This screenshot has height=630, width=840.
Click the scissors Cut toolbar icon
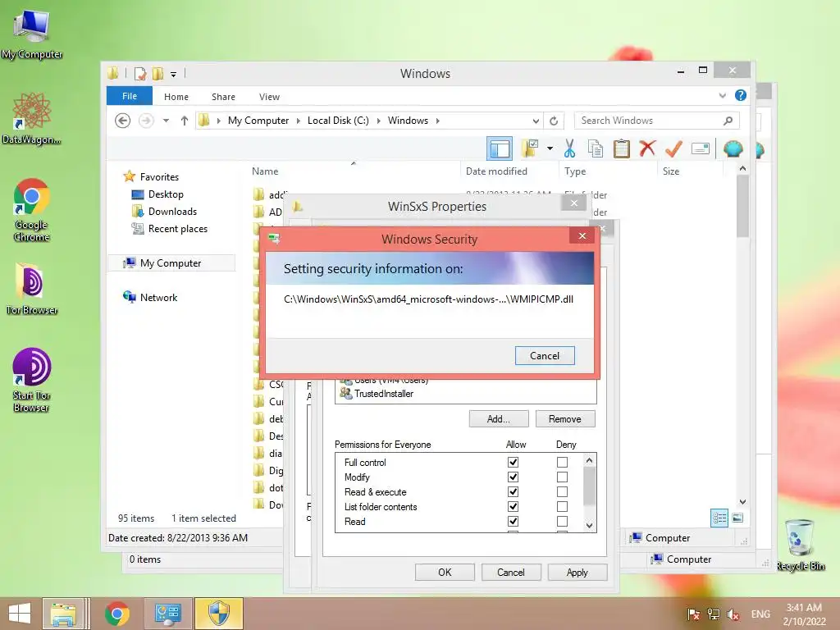point(569,148)
